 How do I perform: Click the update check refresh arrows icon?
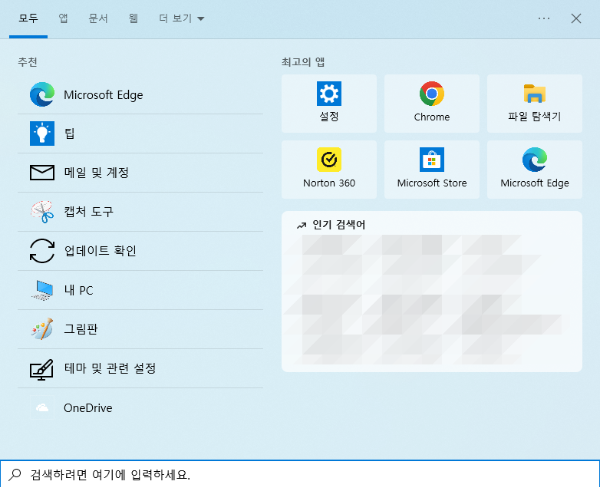pos(42,251)
